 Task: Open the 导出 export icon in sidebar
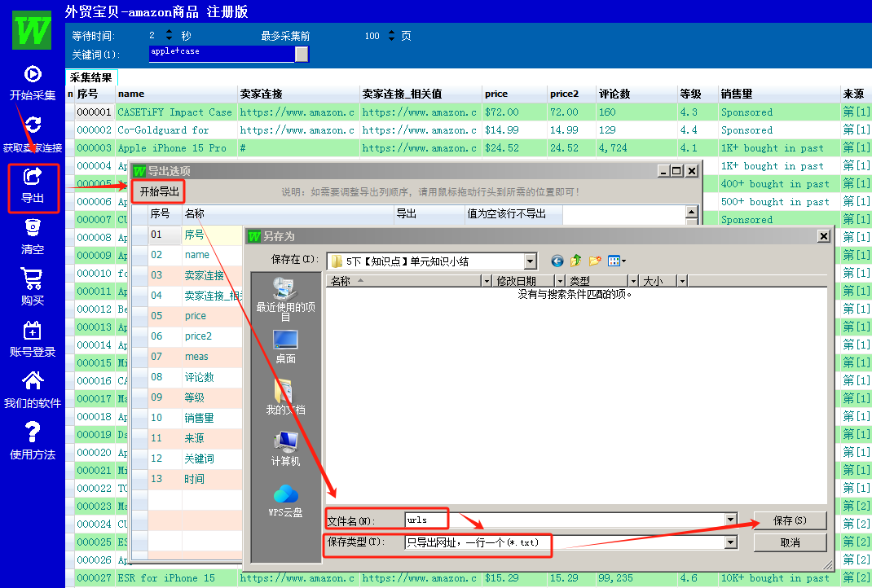point(33,177)
